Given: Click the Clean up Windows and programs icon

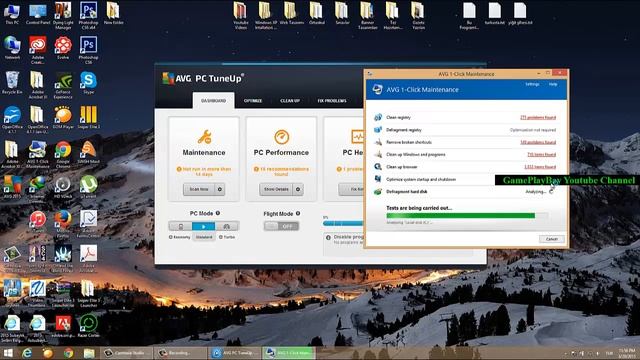Looking at the screenshot, I should point(378,154).
